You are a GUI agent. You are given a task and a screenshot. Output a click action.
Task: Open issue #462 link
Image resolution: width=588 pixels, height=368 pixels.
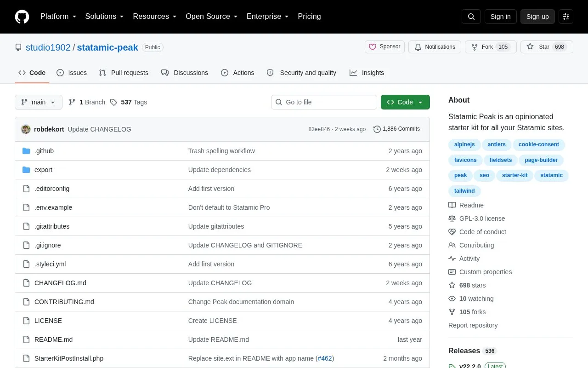325,358
